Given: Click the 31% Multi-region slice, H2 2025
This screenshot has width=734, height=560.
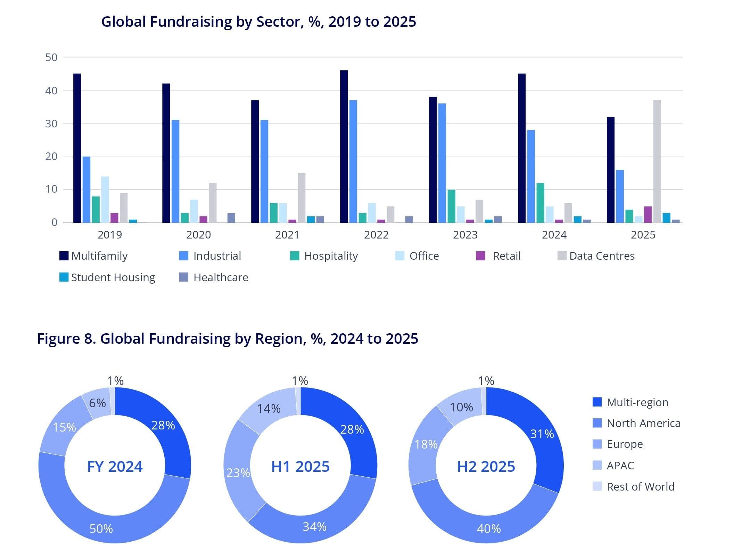Looking at the screenshot, I should (x=542, y=434).
